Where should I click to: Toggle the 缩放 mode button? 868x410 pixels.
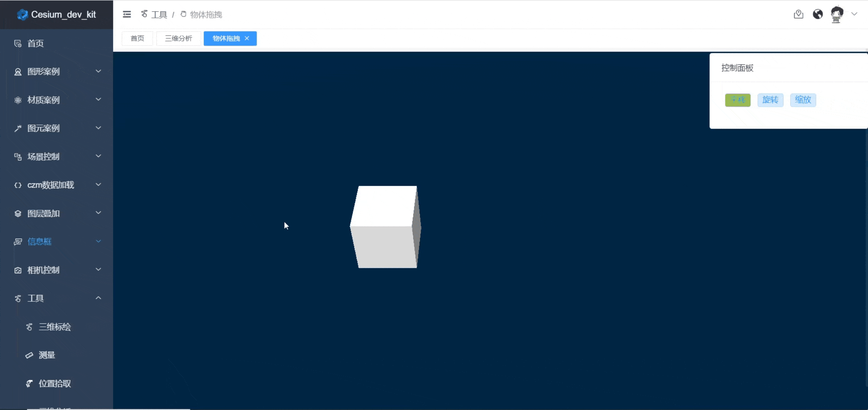tap(803, 100)
